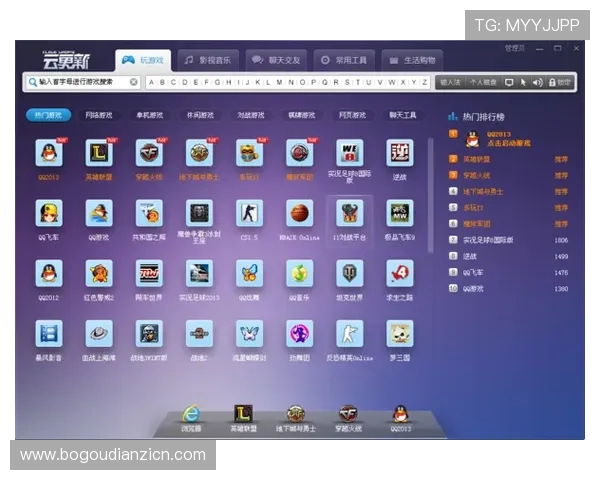Start 穿越火线 from the game grid
This screenshot has height=480, width=600.
click(x=149, y=153)
